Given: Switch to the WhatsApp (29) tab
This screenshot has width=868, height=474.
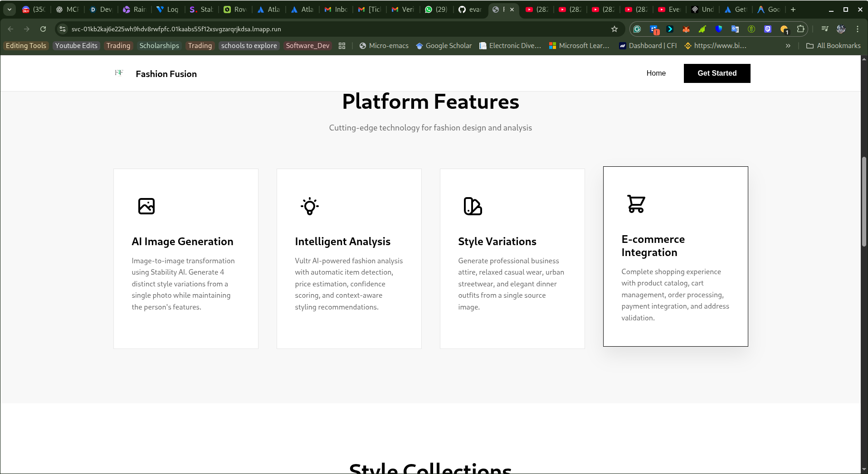Looking at the screenshot, I should pyautogui.click(x=436, y=10).
